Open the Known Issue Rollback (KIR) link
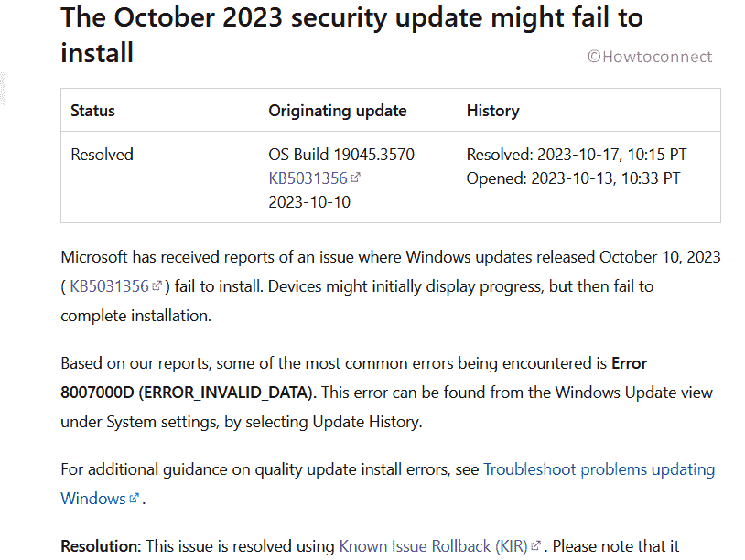The width and height of the screenshot is (745, 560). (433, 546)
